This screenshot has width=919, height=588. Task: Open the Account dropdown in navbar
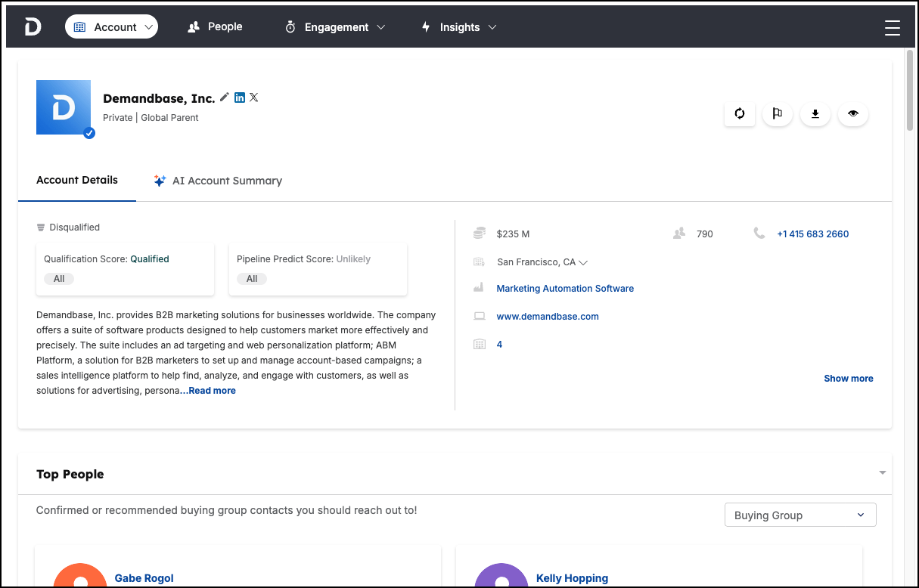(112, 26)
